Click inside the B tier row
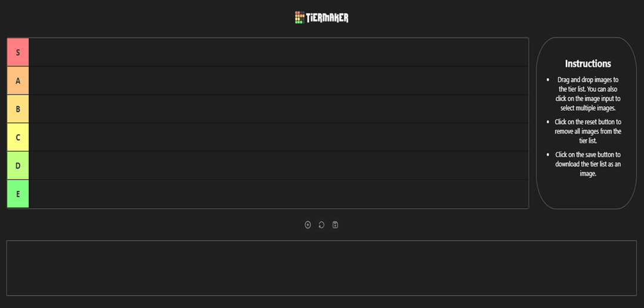Image resolution: width=644 pixels, height=308 pixels. (x=278, y=109)
